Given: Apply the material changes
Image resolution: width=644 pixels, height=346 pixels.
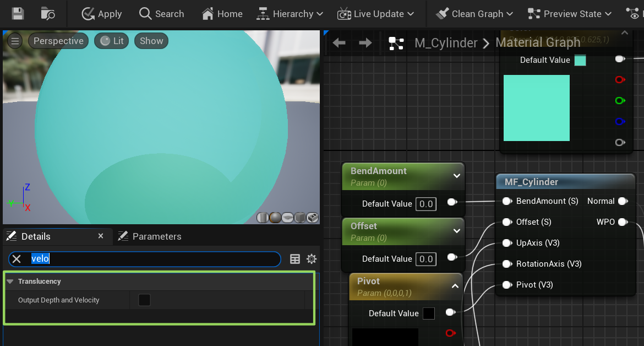Looking at the screenshot, I should coord(102,14).
